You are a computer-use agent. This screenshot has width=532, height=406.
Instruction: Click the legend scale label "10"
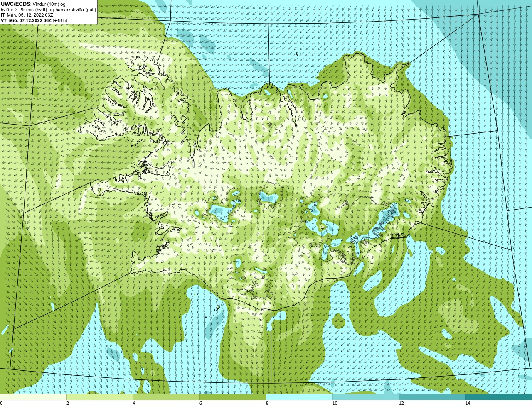335,403
